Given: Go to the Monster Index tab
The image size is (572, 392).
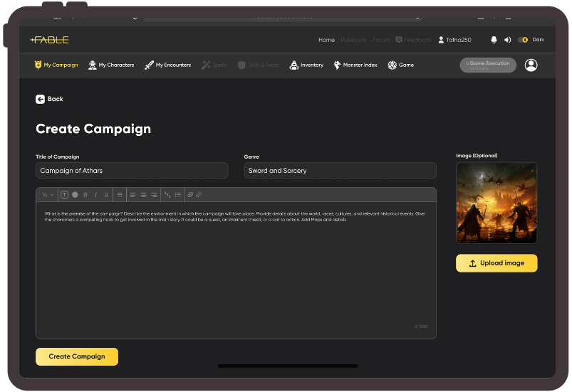Looking at the screenshot, I should click(356, 65).
